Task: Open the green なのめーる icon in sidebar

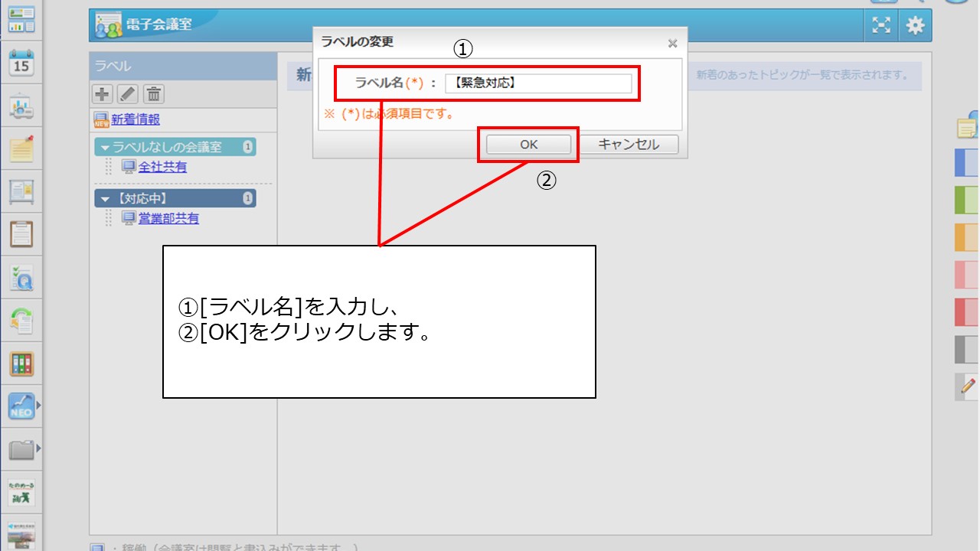Action: 21,492
